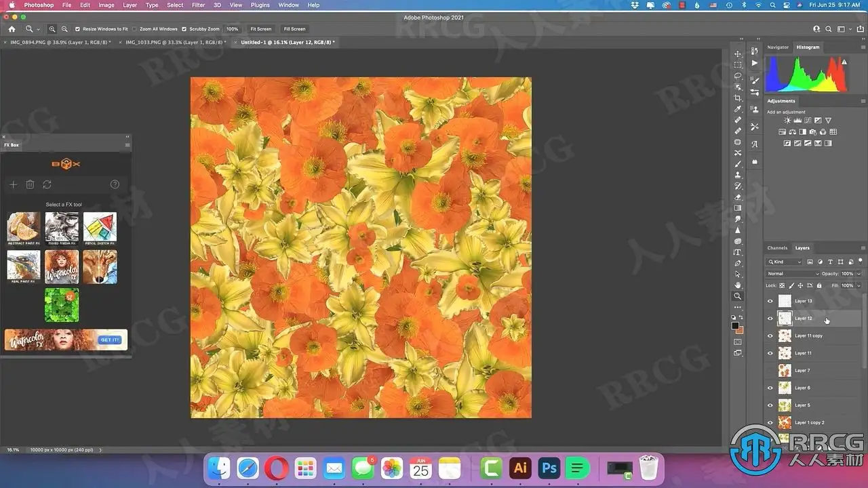
Task: Click the zoom in magnifier icon
Action: 52,29
